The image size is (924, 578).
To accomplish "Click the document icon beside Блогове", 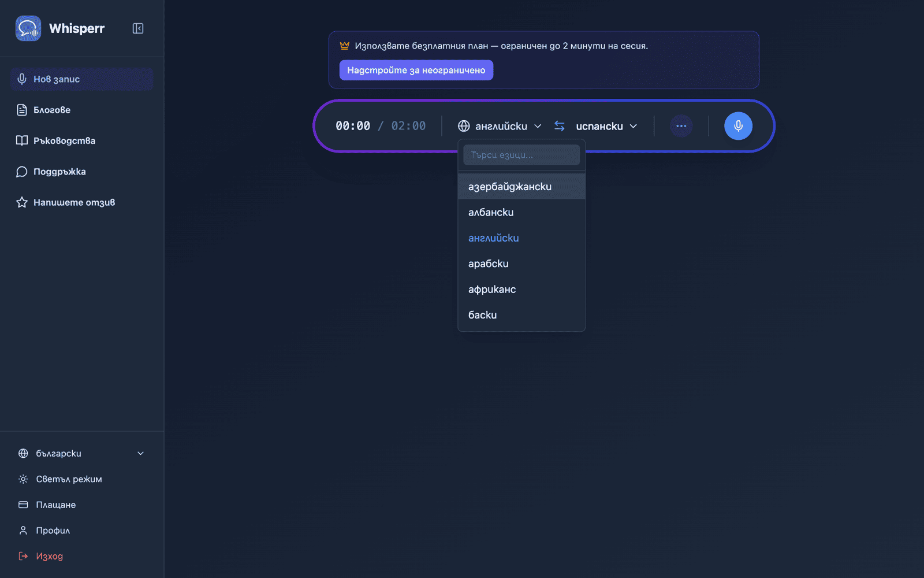I will click(22, 110).
